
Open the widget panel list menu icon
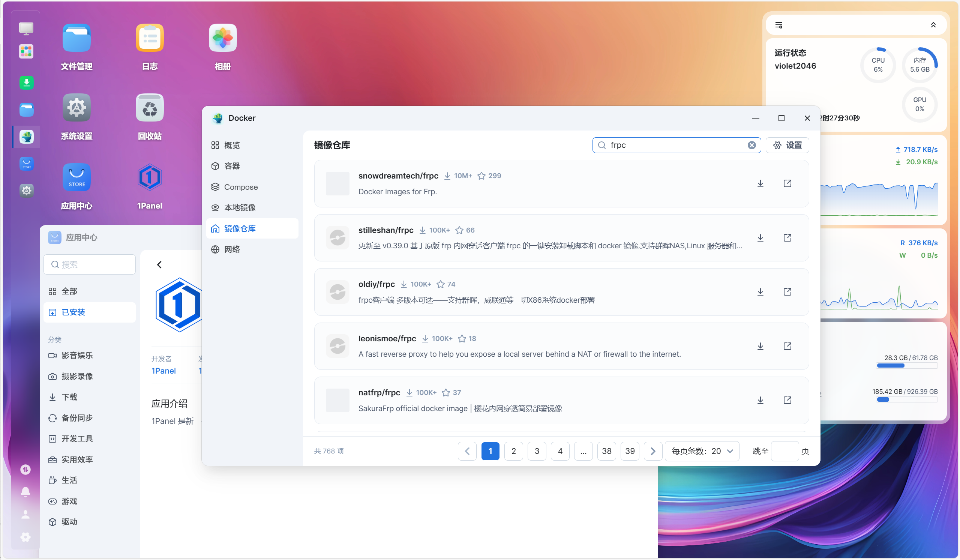click(778, 25)
